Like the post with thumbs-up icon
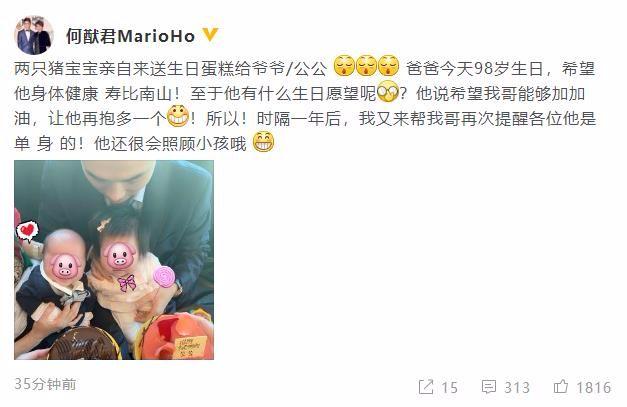 561,386
